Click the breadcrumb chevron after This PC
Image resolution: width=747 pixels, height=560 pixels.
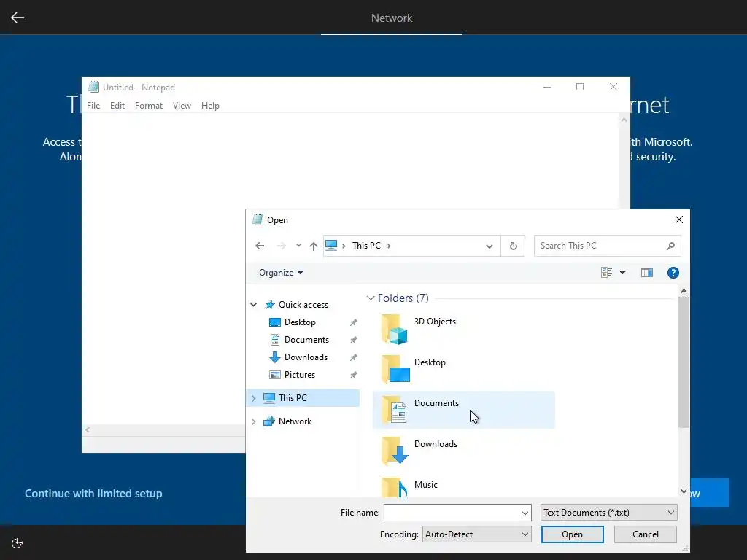point(390,246)
